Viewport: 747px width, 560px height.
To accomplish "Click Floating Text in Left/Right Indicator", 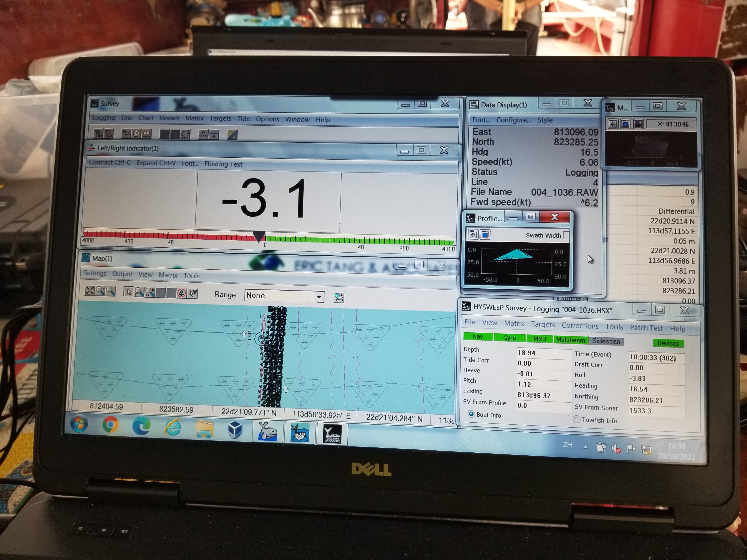I will point(223,164).
